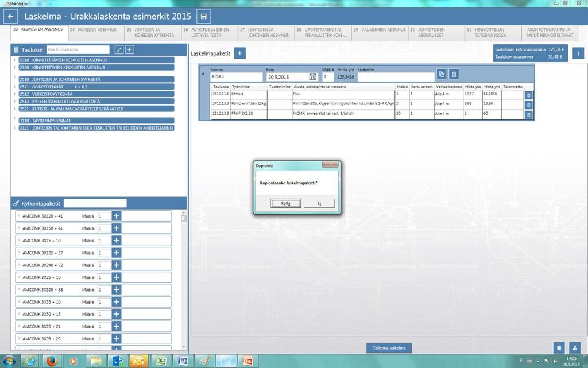
Task: Add AMCCMK 3X35 + 10 package with plus
Action: (117, 301)
